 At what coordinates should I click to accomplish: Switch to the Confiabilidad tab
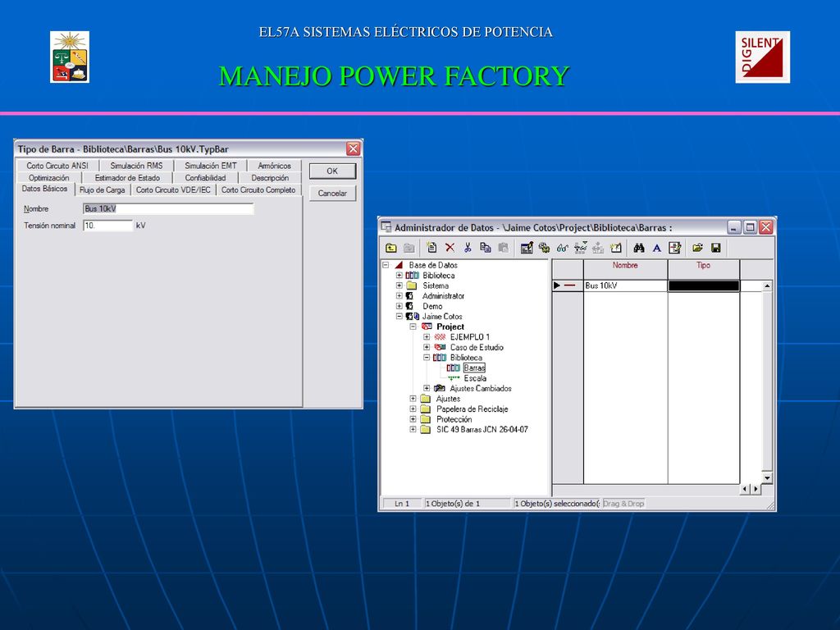(x=205, y=177)
